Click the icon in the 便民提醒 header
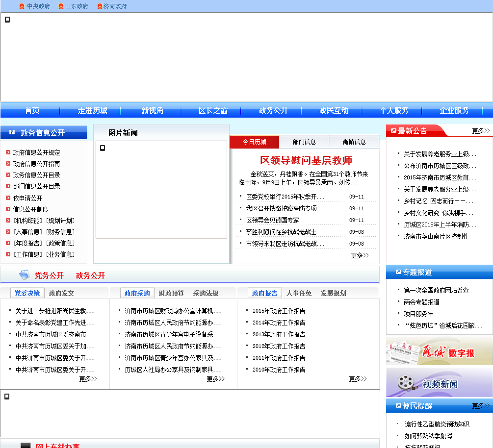The height and width of the screenshot is (448, 493). coord(398,405)
